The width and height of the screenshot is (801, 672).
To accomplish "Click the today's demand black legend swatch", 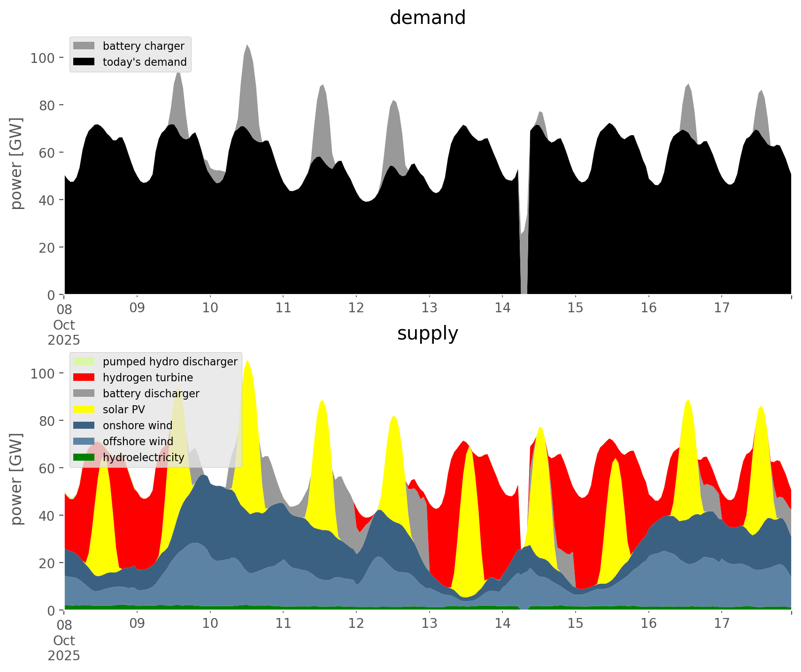I will [x=84, y=62].
